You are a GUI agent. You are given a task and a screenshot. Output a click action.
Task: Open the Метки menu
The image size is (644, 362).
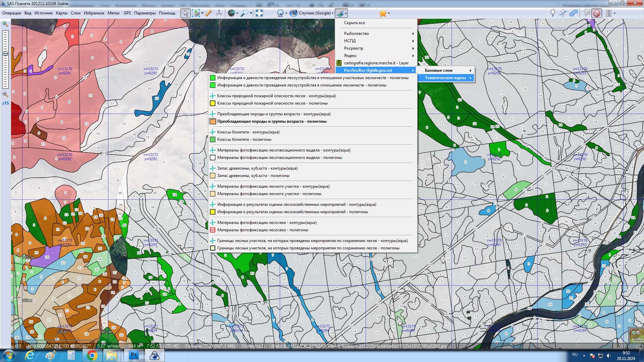click(113, 13)
